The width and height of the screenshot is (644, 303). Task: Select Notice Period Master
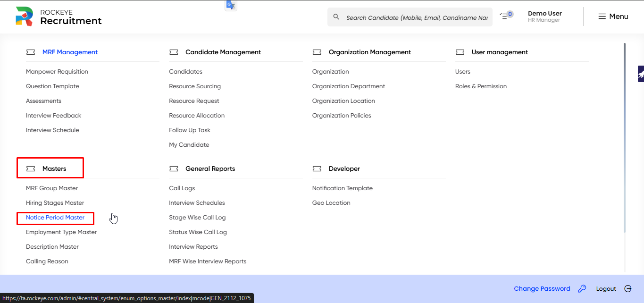[55, 218]
